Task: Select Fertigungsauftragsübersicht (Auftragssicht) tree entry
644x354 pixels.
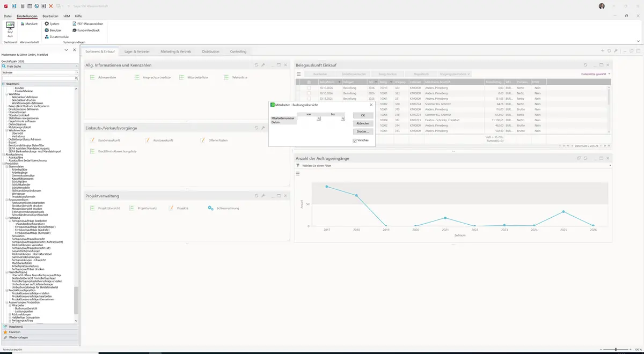Action: (38, 242)
